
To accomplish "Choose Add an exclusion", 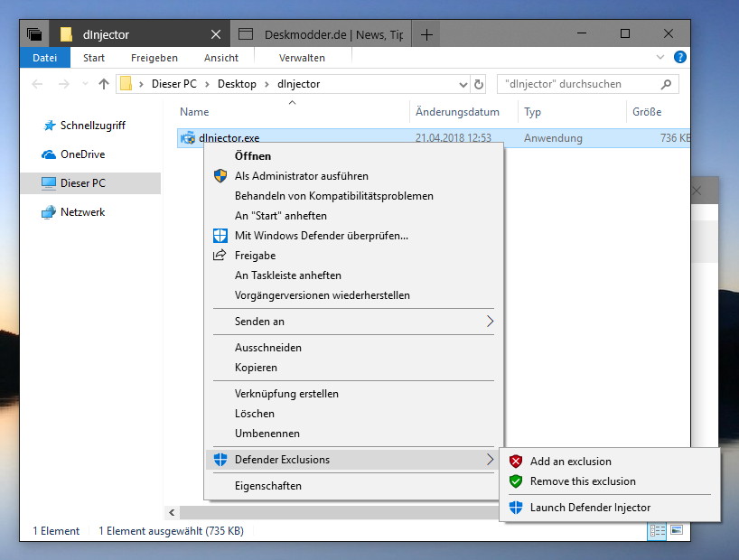I will tap(610, 461).
